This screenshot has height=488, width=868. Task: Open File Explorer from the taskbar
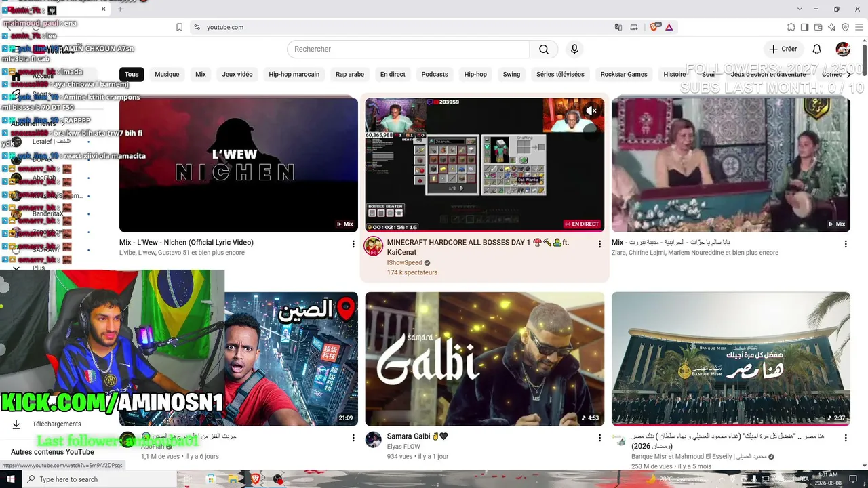[234, 479]
